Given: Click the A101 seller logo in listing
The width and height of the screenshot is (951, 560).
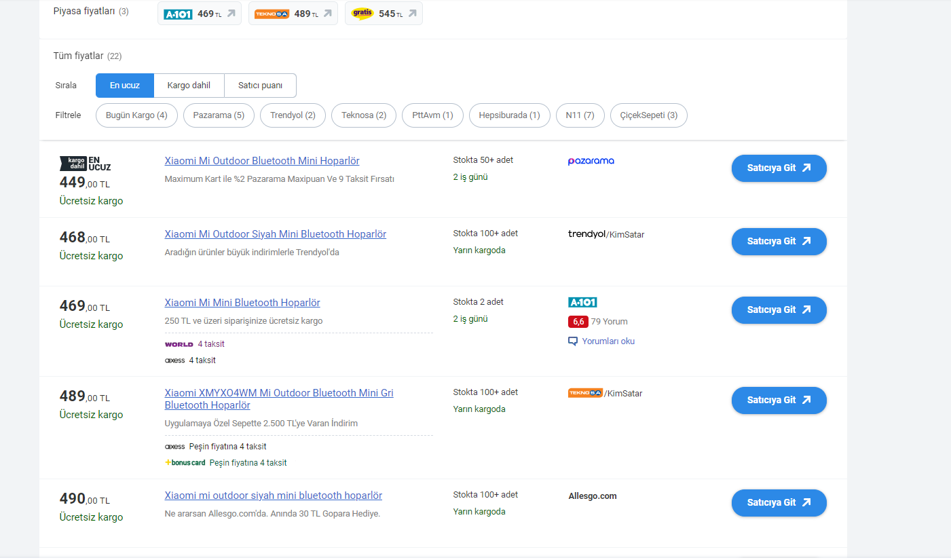Looking at the screenshot, I should [582, 302].
